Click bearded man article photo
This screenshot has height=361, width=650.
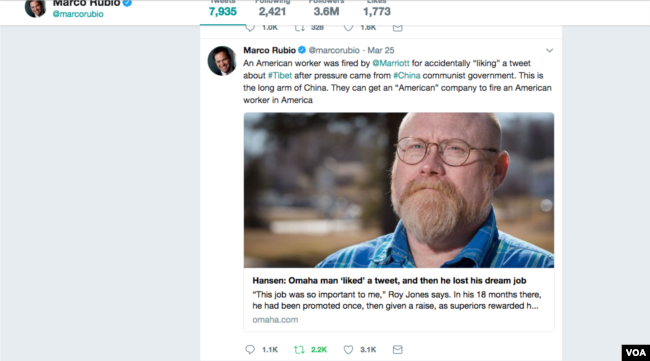click(399, 190)
